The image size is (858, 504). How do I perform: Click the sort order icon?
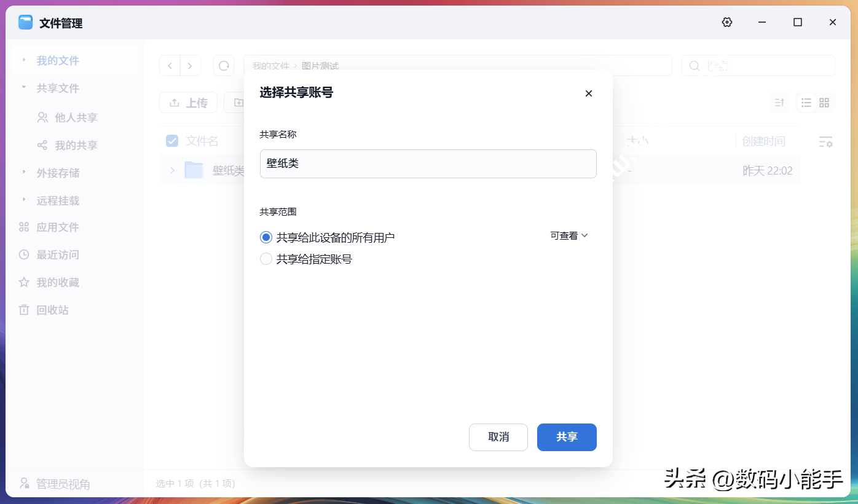[x=779, y=103]
